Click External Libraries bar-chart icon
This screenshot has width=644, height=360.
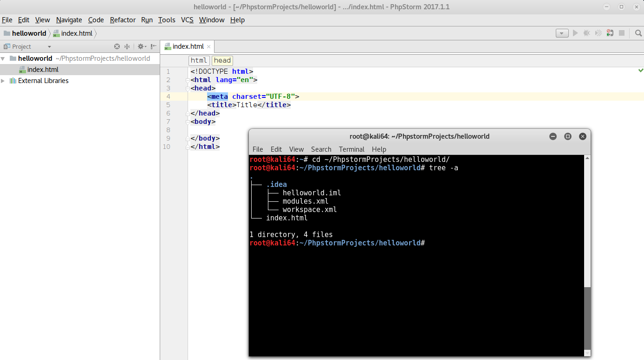click(x=13, y=81)
